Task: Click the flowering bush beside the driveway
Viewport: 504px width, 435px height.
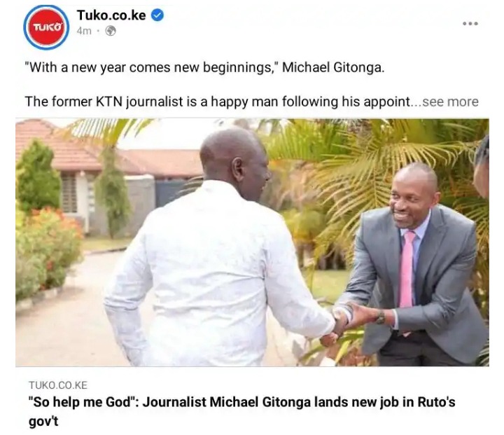Action: 48,248
